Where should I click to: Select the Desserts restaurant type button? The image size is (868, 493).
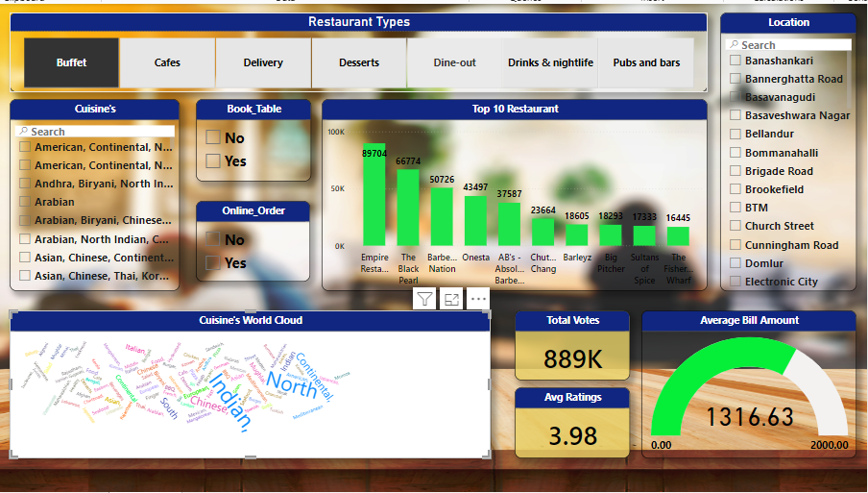click(x=359, y=63)
